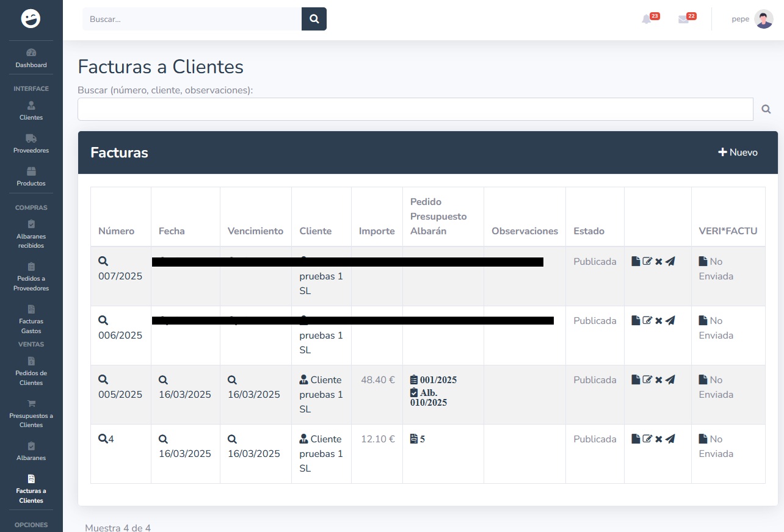Click the VERI*FACTU document icon for invoice 4
784x532 pixels.
coord(703,439)
